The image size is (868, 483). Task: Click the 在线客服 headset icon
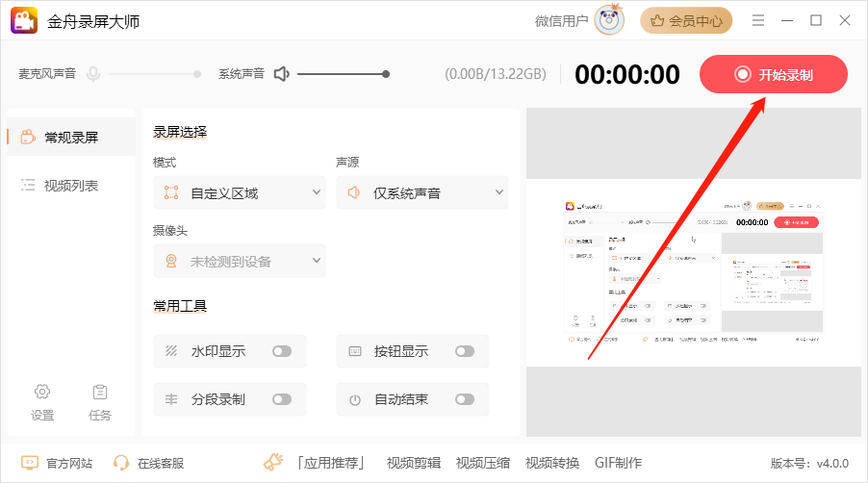121,463
